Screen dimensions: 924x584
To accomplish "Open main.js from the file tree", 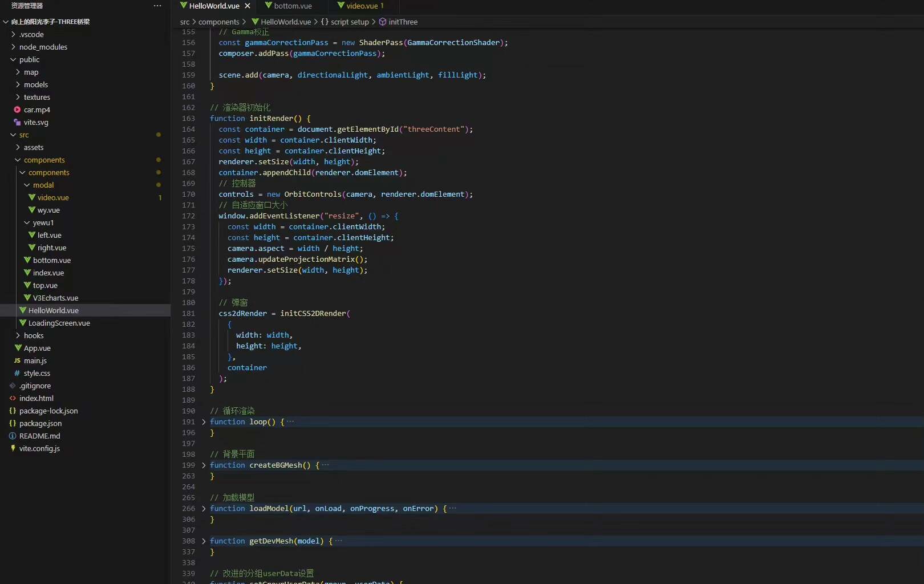I will point(35,360).
